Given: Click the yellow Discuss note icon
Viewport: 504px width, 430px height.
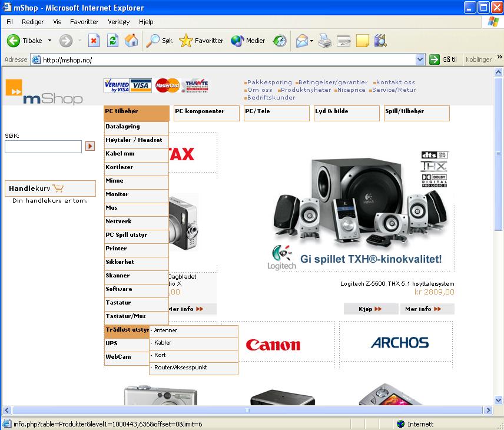Looking at the screenshot, I should pyautogui.click(x=362, y=41).
